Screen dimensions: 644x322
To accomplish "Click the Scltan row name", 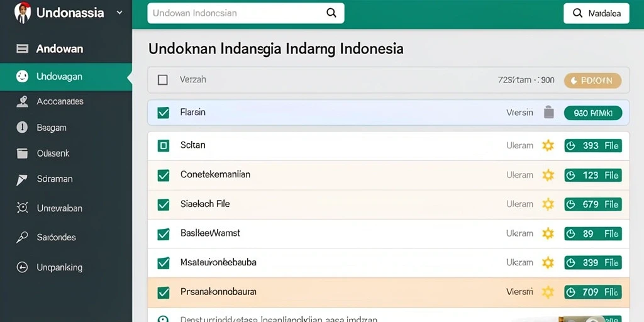I will point(192,145).
